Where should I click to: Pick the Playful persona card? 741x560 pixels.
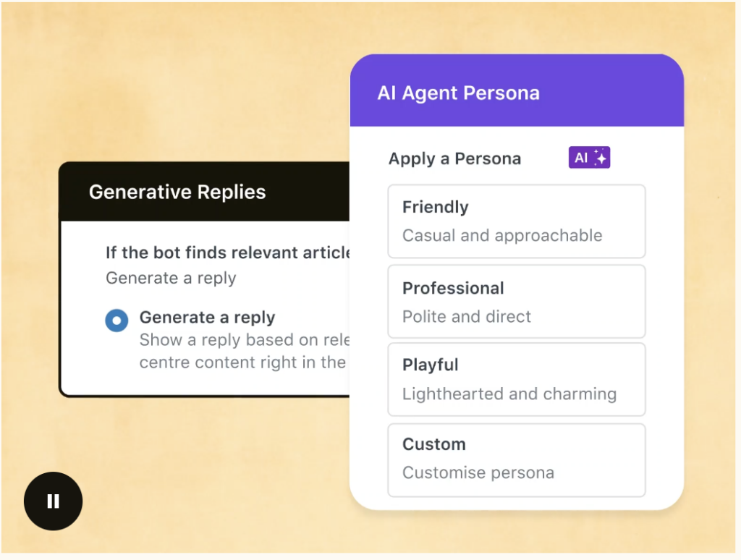(x=517, y=379)
